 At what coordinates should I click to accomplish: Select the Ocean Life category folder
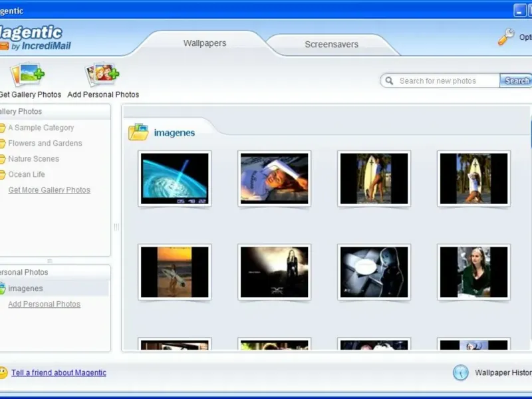click(27, 174)
